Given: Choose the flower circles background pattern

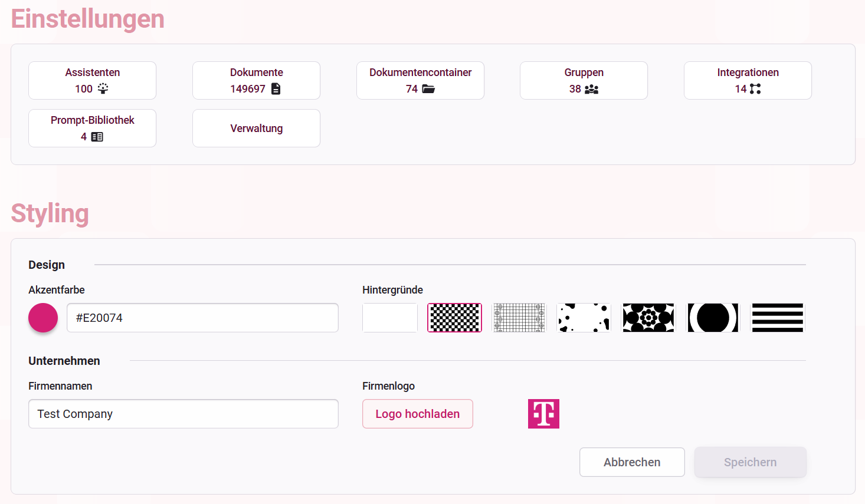Looking at the screenshot, I should click(x=648, y=318).
